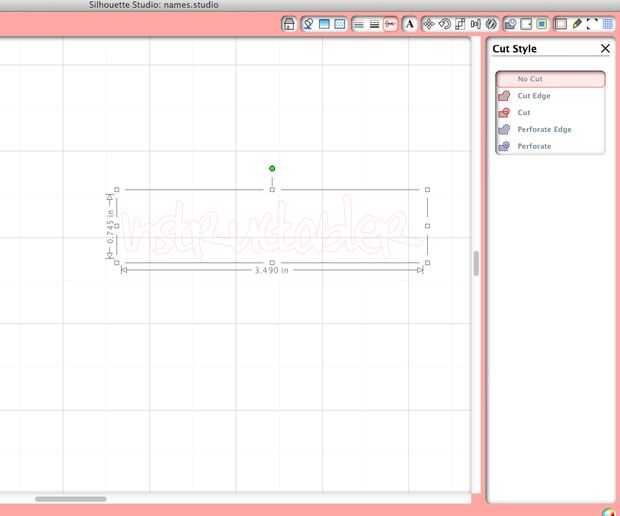This screenshot has height=516, width=620.
Task: Click the green rotation handle above the text
Action: pos(272,168)
